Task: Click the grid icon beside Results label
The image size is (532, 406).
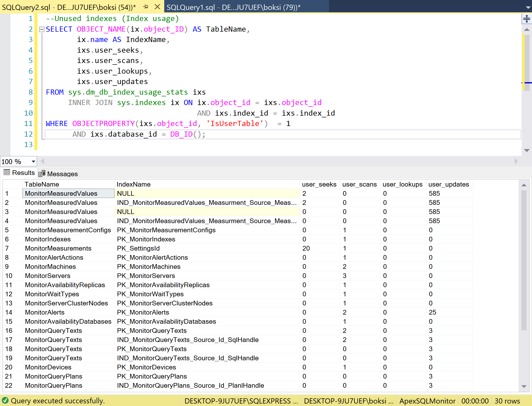Action: pyautogui.click(x=7, y=172)
